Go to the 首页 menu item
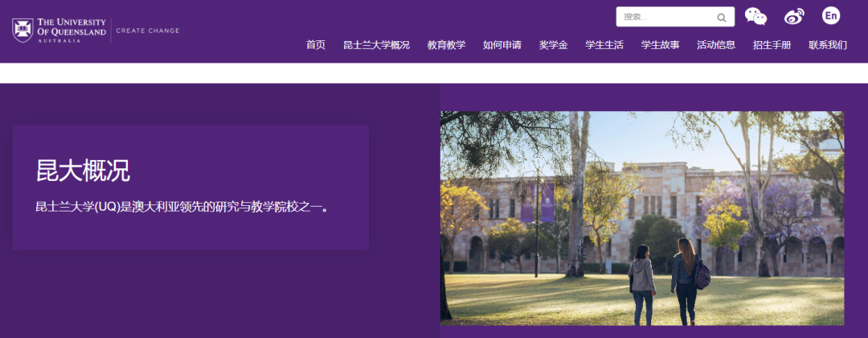868x338 pixels. (x=316, y=45)
